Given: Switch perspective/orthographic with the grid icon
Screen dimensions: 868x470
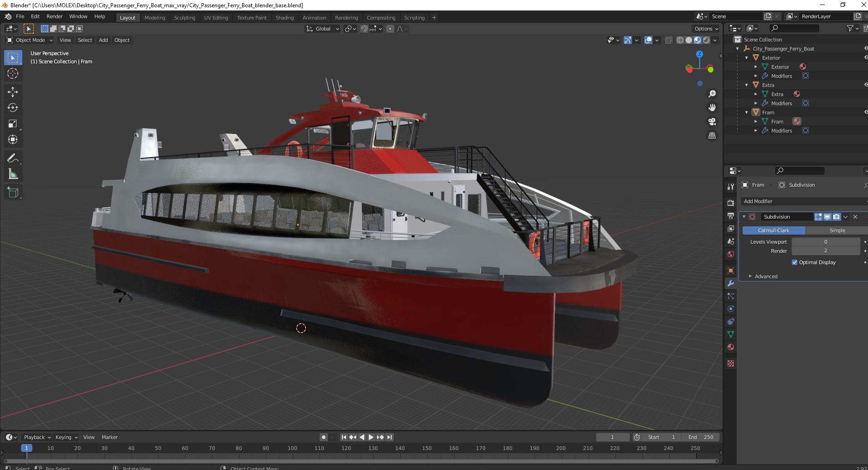Looking at the screenshot, I should click(x=712, y=136).
